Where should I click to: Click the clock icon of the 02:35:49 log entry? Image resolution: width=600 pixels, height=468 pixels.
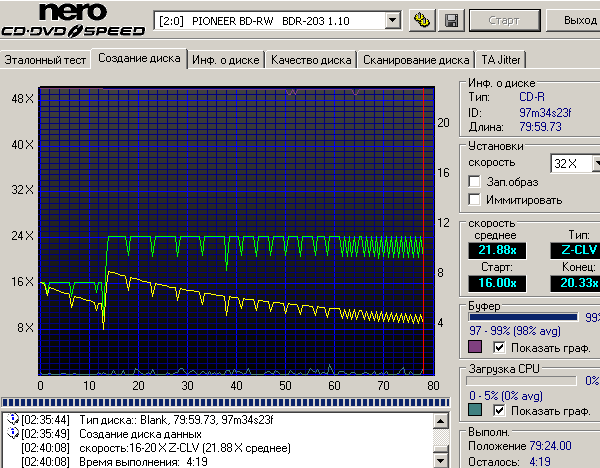pos(12,433)
